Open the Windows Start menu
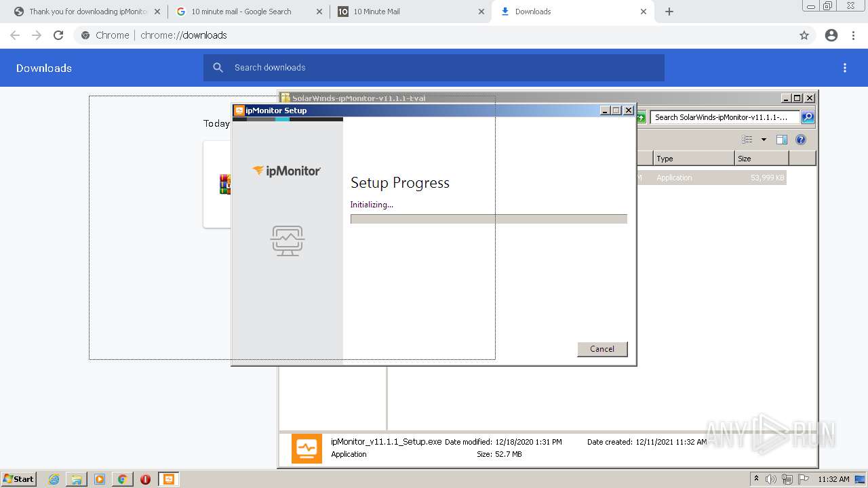 (x=19, y=479)
